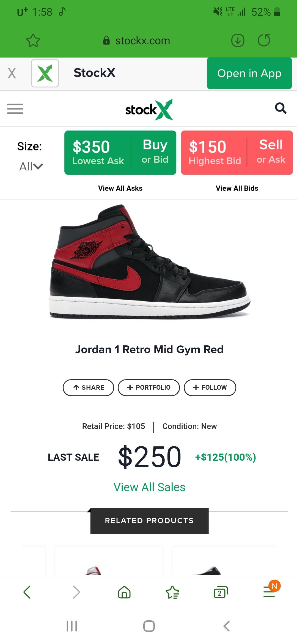Choose the $150 Sell or Ask button
The width and height of the screenshot is (297, 644).
point(237,152)
